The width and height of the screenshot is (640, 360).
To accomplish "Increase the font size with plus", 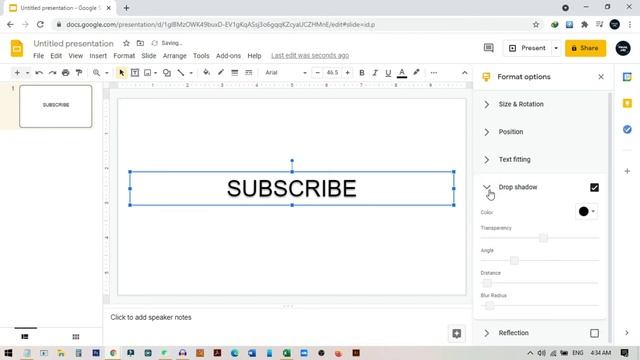I will coord(347,73).
